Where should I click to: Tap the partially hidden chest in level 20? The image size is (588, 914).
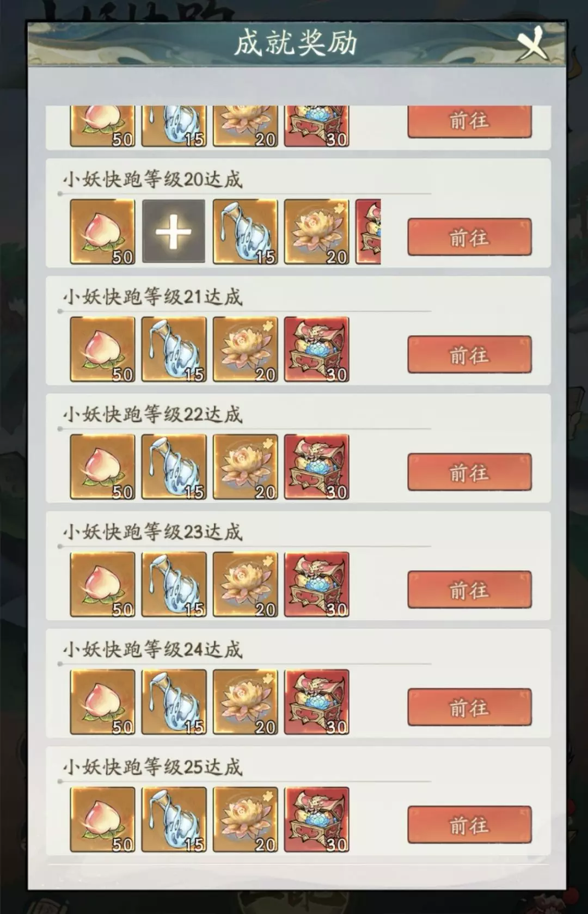(368, 231)
